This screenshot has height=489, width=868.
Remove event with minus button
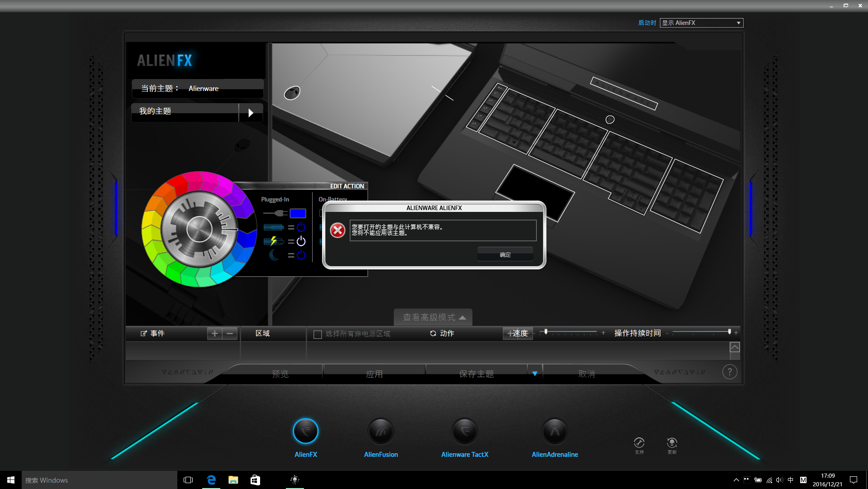230,334
